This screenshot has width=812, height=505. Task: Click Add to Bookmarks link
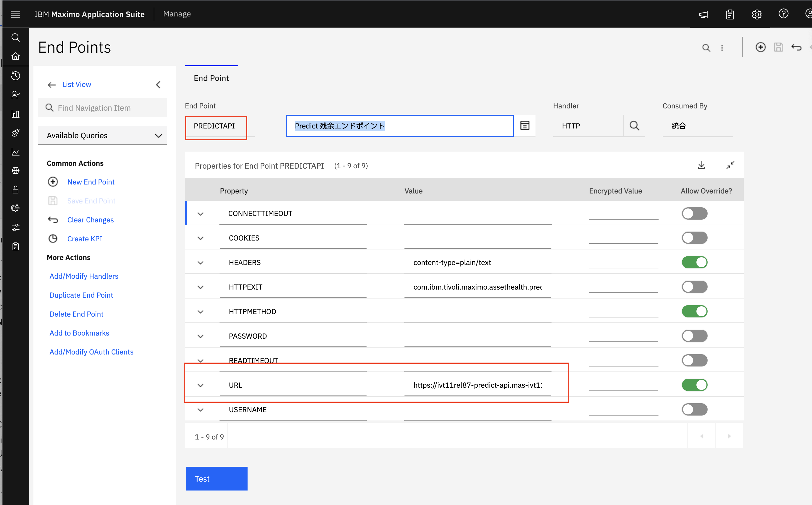click(79, 333)
